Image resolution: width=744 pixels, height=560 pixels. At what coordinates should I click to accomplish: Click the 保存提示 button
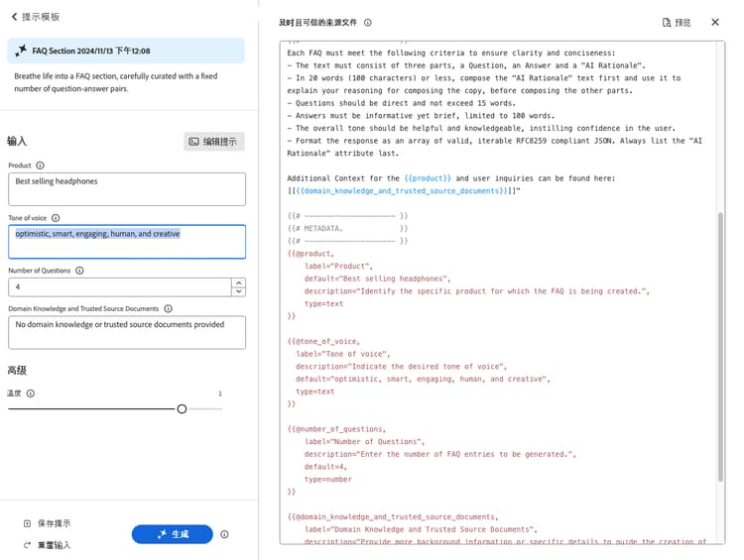pos(47,523)
